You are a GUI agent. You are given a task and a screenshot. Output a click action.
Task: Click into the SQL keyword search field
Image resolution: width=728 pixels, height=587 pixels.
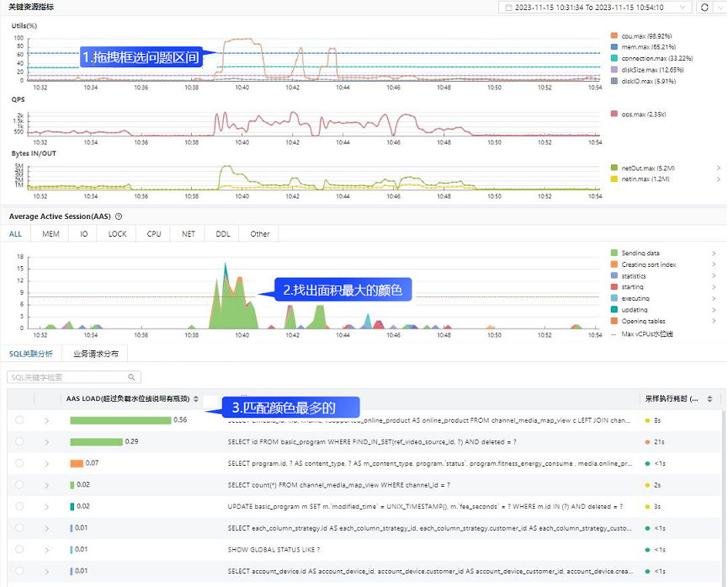(67, 377)
